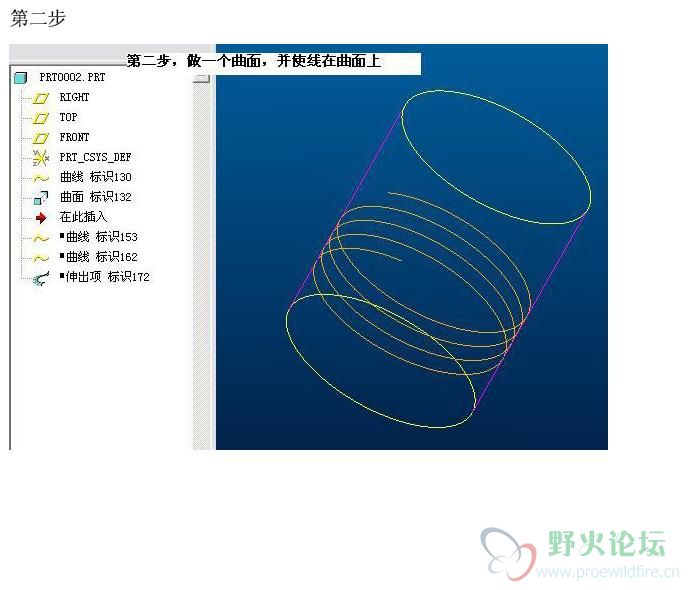The height and width of the screenshot is (590, 689).
Task: Select the RIGHT datum plane icon
Action: [41, 98]
